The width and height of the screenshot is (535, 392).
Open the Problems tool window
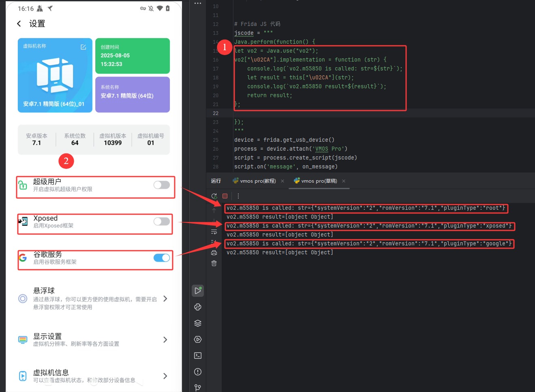(198, 372)
